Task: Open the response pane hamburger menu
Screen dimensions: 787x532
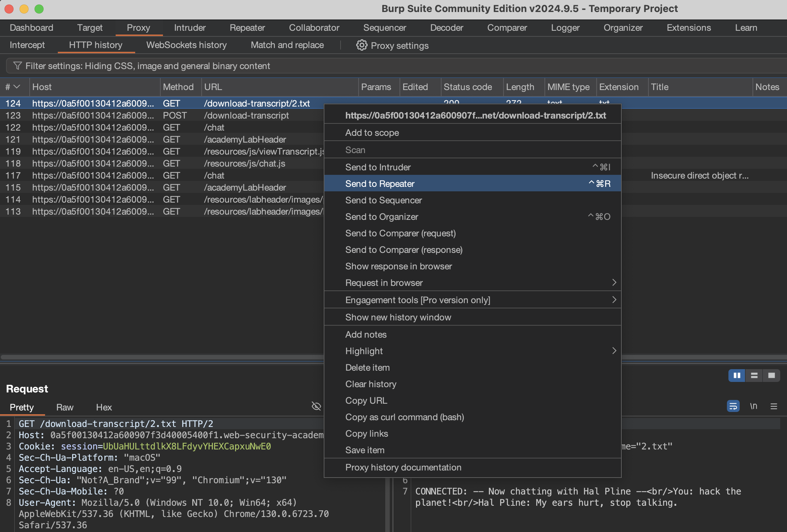Action: click(x=774, y=406)
